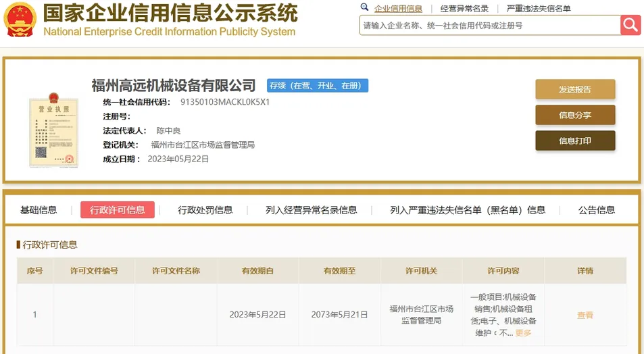Click the 查看 details link in row 1
644x354 pixels.
coord(585,315)
